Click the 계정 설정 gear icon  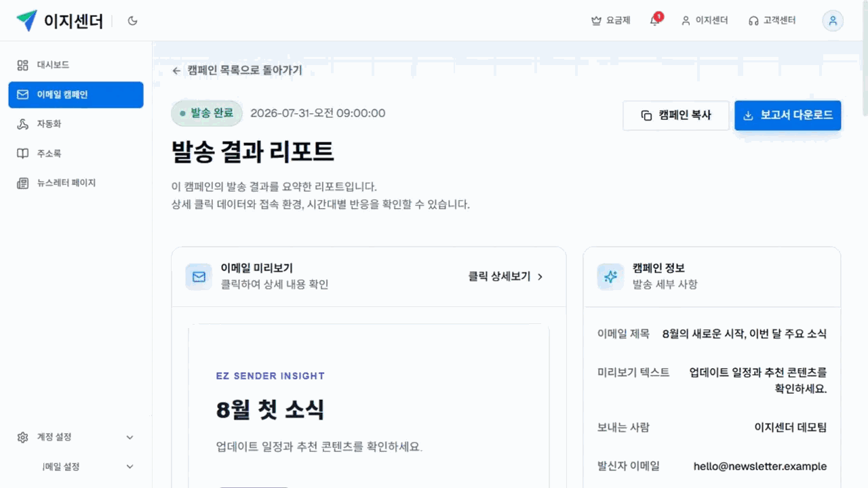point(22,437)
